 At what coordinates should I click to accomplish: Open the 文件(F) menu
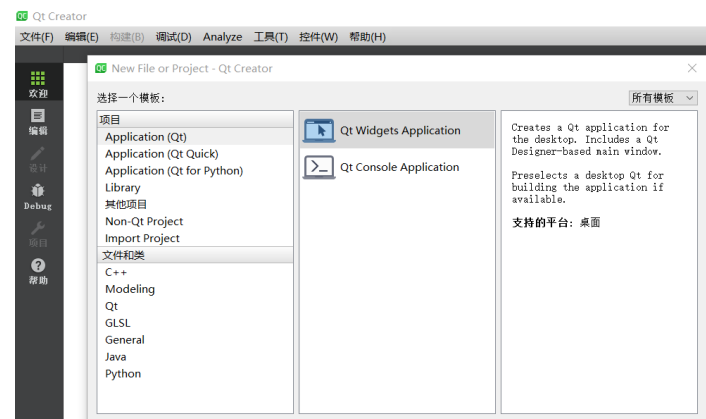point(36,37)
